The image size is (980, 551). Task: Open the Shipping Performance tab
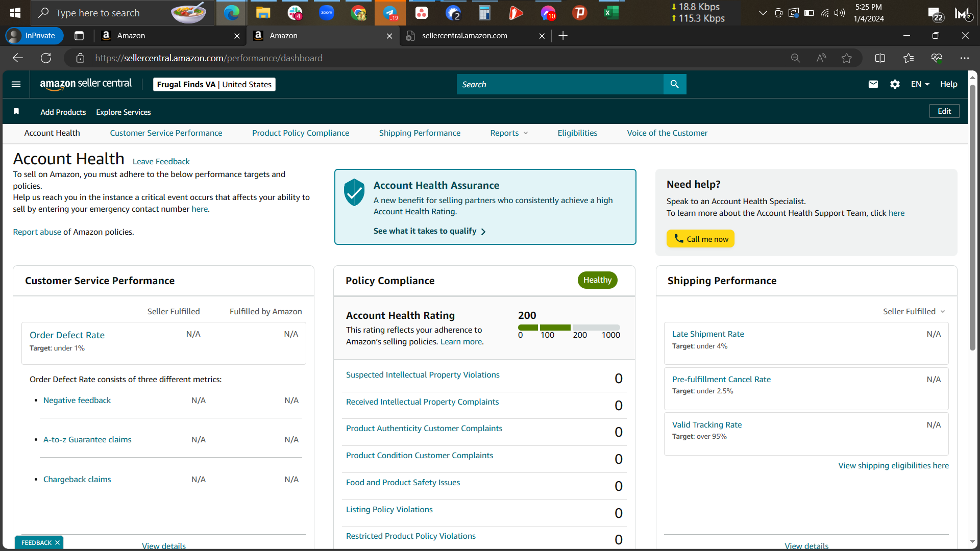pyautogui.click(x=420, y=133)
